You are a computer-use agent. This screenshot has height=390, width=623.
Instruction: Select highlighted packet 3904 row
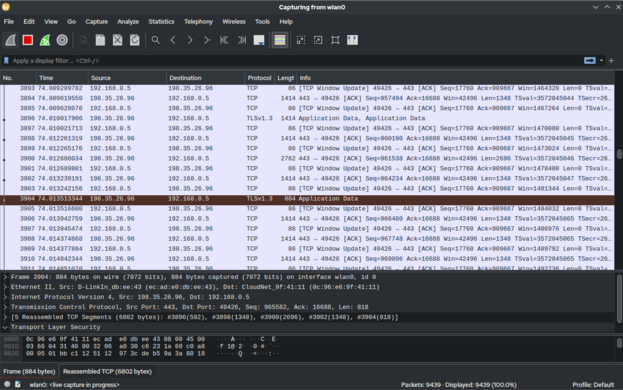308,199
